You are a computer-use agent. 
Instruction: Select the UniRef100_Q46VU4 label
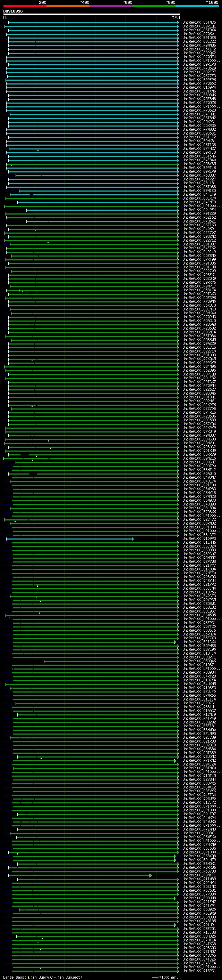point(199,581)
